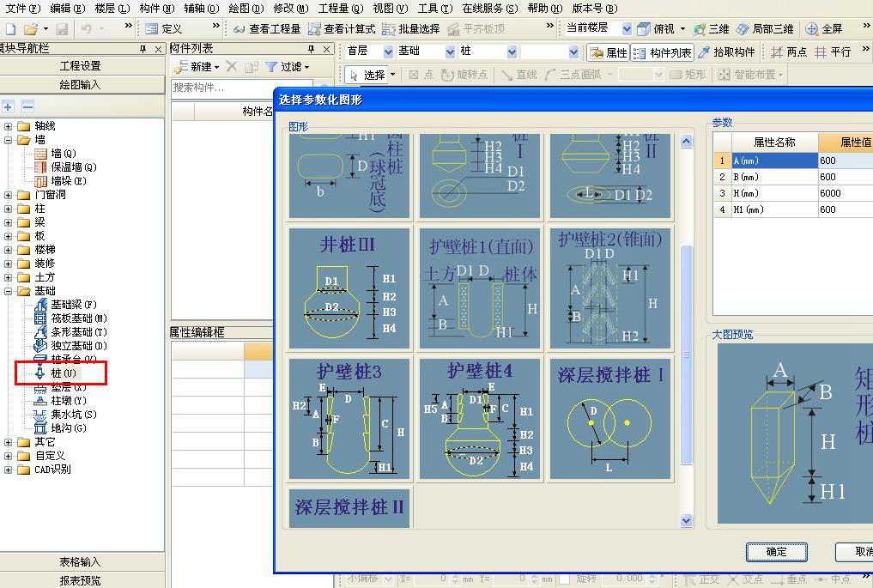
Task: Click the new file toolbar icon
Action: coord(10,28)
